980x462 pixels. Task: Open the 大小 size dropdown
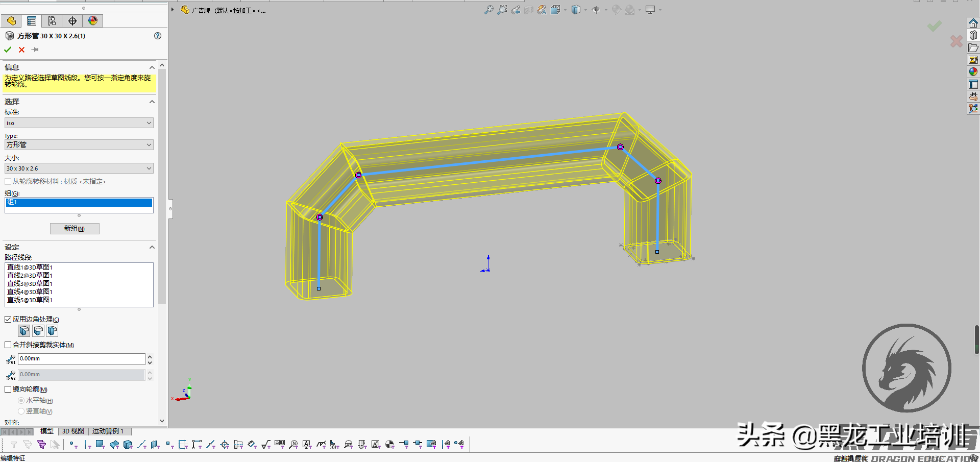[149, 168]
